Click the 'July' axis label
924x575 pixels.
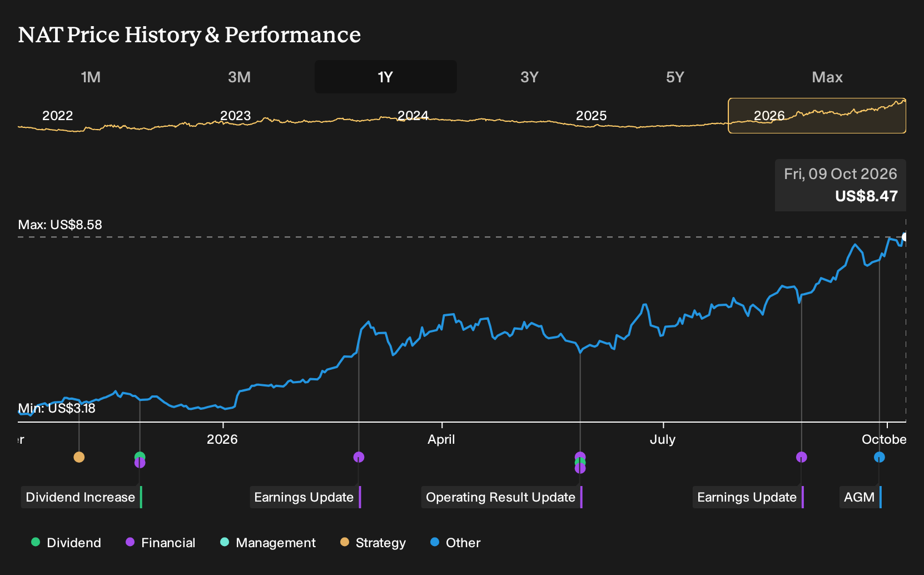663,439
